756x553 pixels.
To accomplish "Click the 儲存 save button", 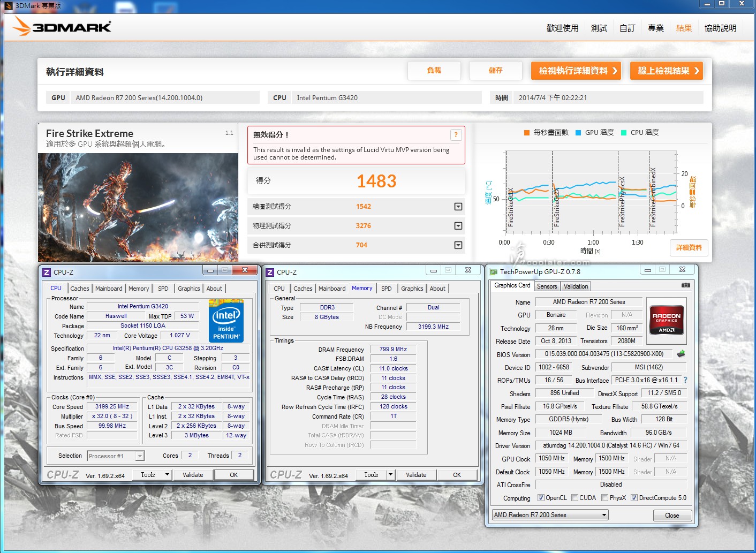I will pyautogui.click(x=496, y=70).
